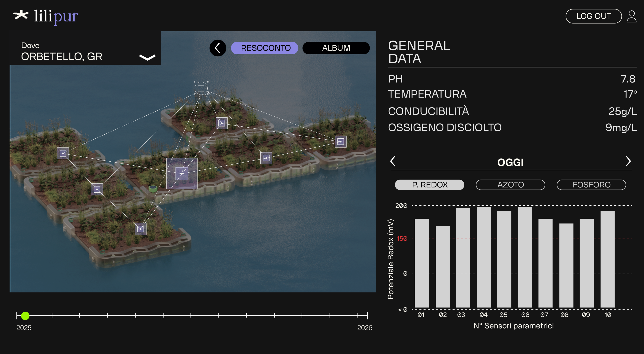Expand the Dove location dropdown chevron

(147, 57)
